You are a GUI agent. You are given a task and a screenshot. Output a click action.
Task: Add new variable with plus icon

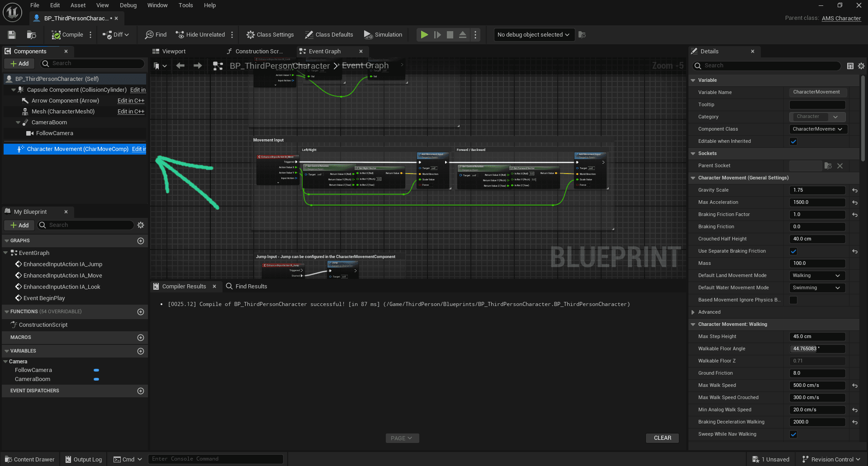point(141,351)
